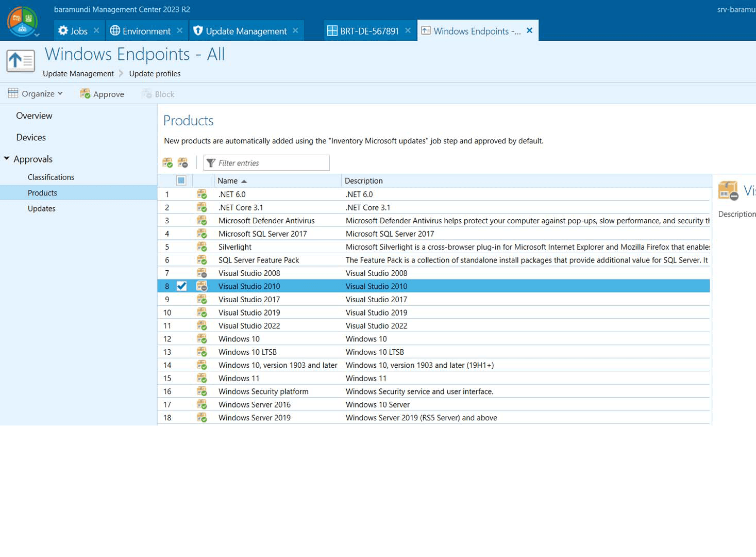Click the approval status icon for .NET 6.0
The image size is (756, 557).
tap(202, 194)
